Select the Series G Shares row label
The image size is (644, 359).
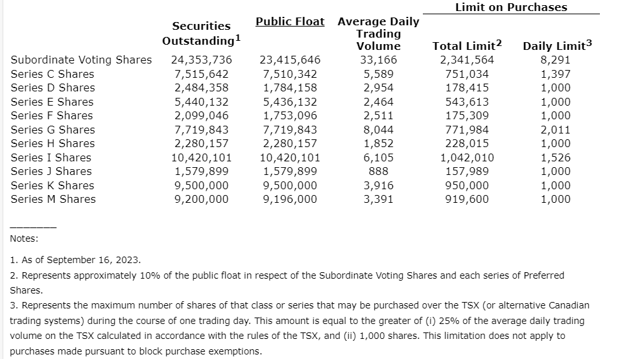53,130
